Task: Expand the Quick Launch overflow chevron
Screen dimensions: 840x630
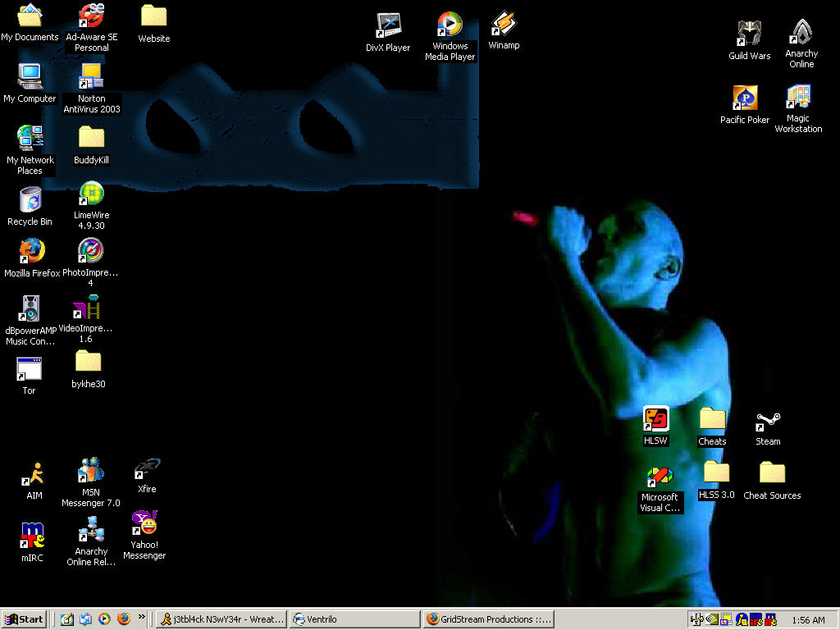Action: coord(142,617)
